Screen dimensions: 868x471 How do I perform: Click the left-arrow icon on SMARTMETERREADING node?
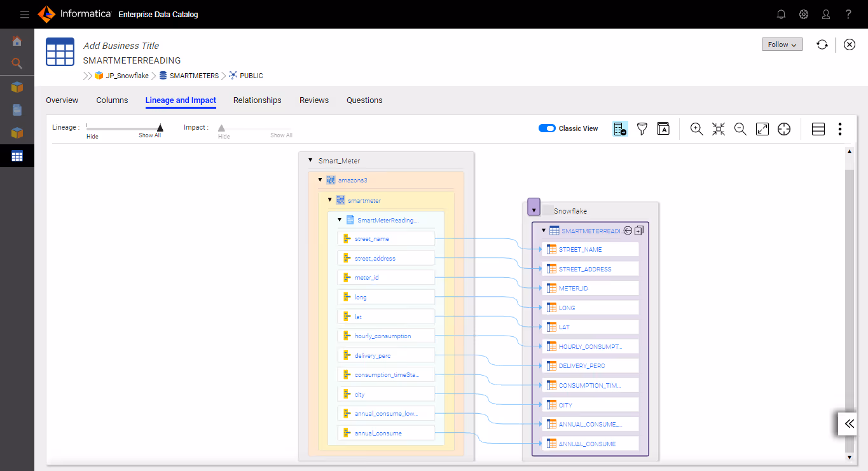[x=628, y=231]
